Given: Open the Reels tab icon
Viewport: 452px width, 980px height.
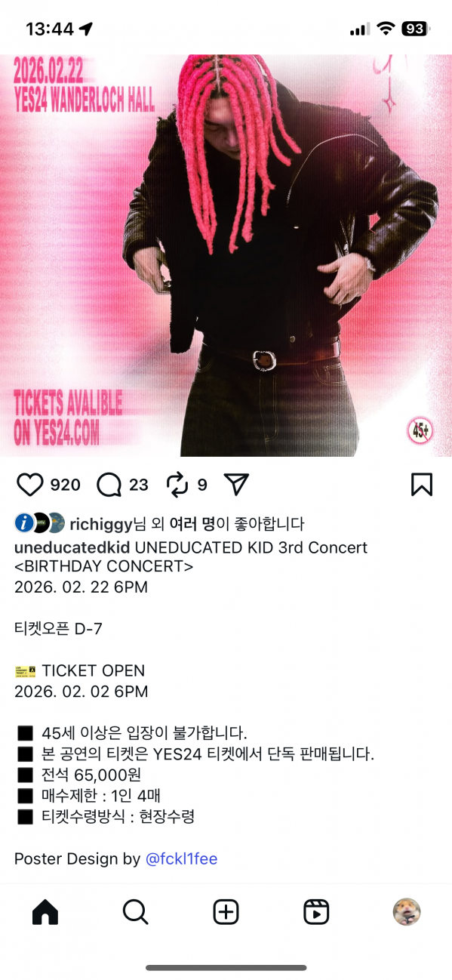Looking at the screenshot, I should (x=316, y=912).
